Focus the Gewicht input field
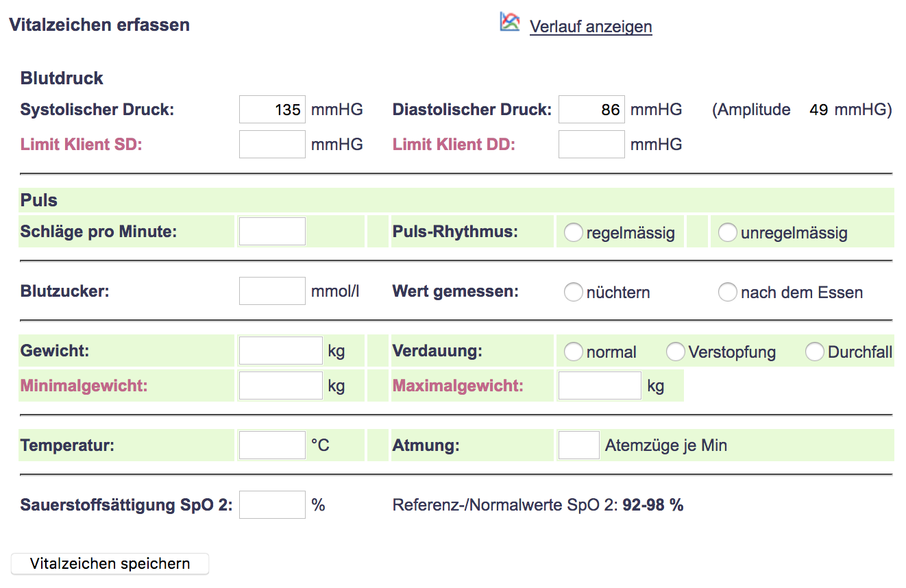Image resolution: width=906 pixels, height=588 pixels. click(x=280, y=351)
